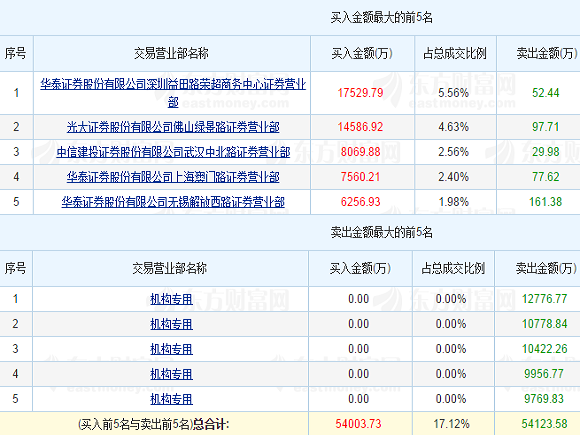The width and height of the screenshot is (580, 435).
Task: Select sell amount 161.38
Action: [546, 202]
